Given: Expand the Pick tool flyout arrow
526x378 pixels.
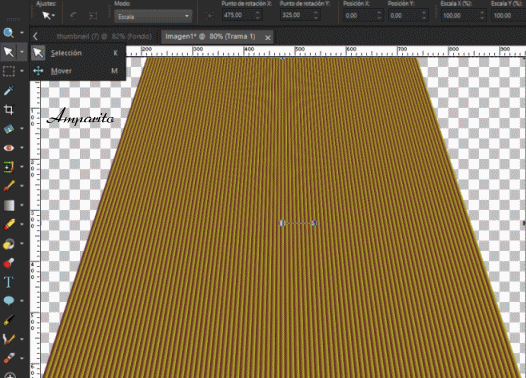Looking at the screenshot, I should pyautogui.click(x=22, y=52).
